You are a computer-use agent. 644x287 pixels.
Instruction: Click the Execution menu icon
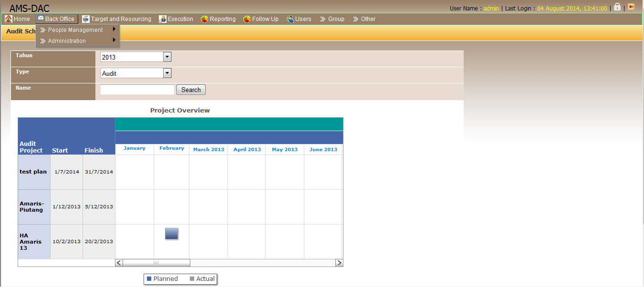click(x=163, y=19)
